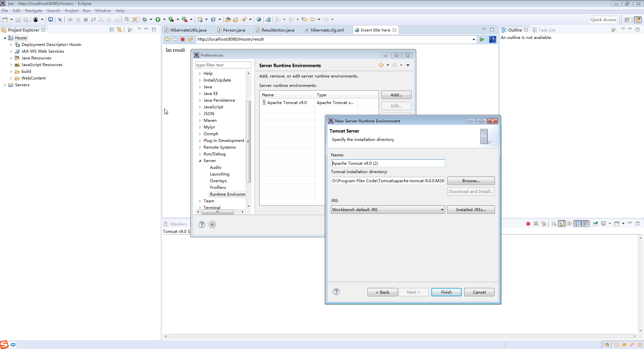
Task: Click the Back to previous page arrow in Preferences
Action: pos(381,65)
